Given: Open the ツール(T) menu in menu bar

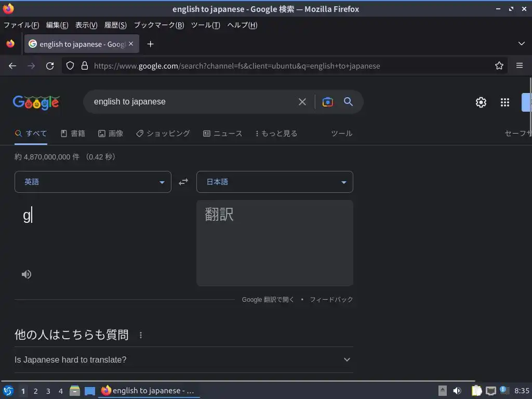Looking at the screenshot, I should pyautogui.click(x=206, y=25).
